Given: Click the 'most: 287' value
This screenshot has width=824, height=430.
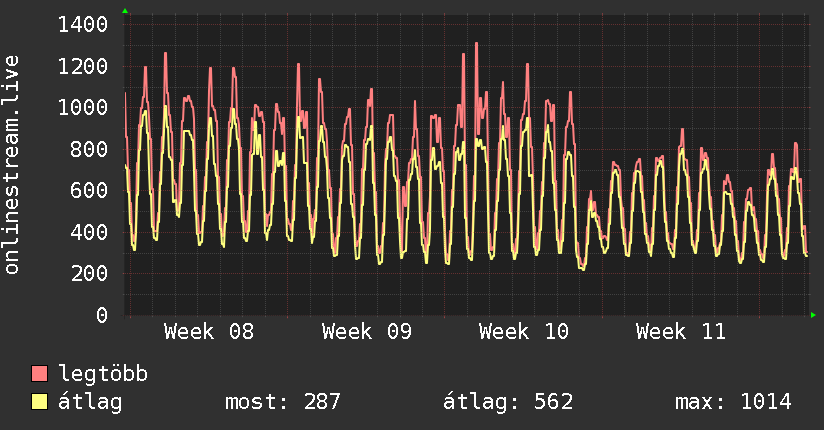Looking at the screenshot, I should (283, 402).
